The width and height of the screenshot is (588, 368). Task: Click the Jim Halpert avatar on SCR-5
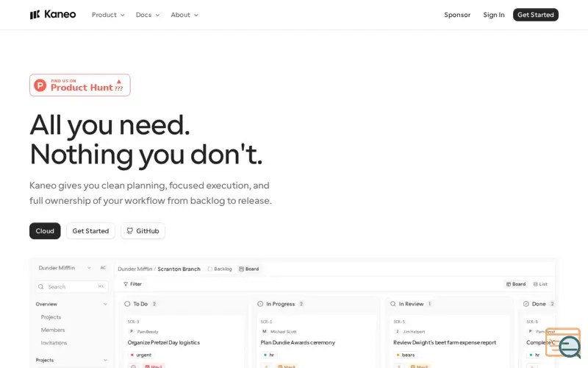click(x=397, y=332)
